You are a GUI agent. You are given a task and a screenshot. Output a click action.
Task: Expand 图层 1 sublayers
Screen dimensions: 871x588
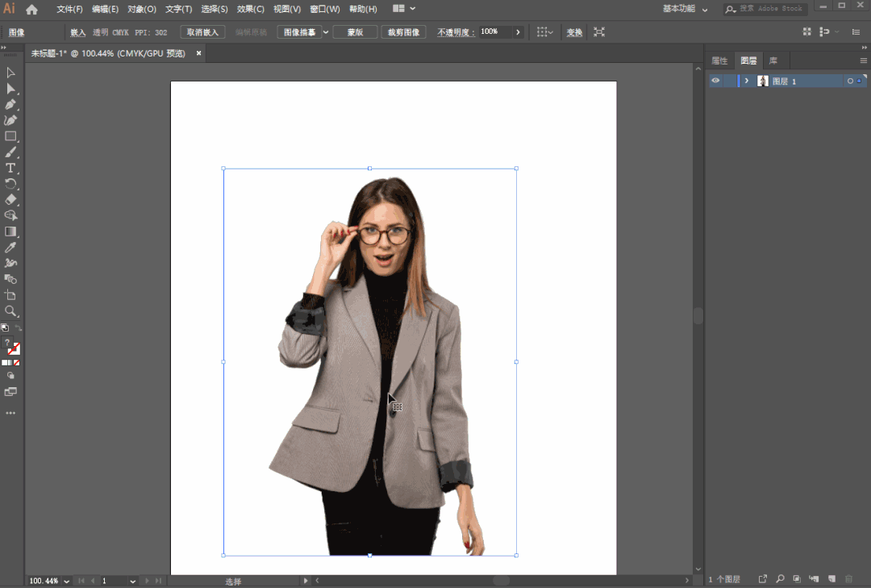747,81
